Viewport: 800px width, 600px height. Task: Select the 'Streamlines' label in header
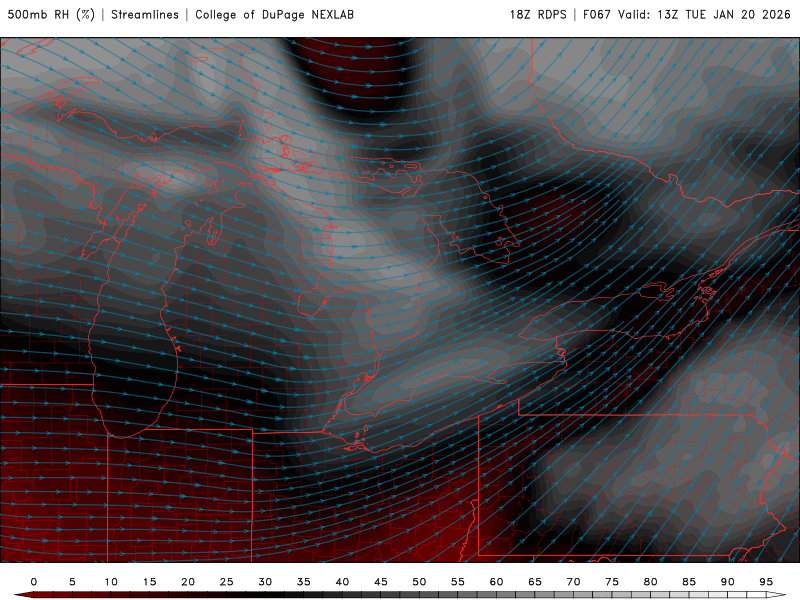pos(145,15)
